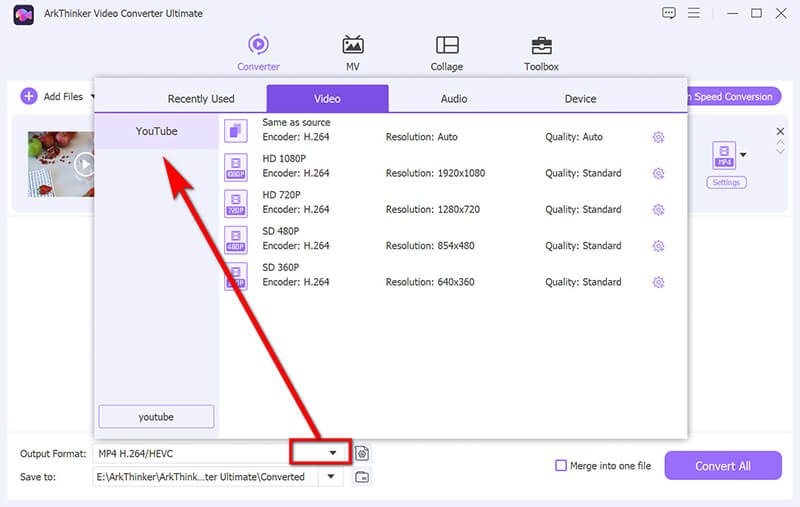This screenshot has height=507, width=800.
Task: Open settings gear for Same as source
Action: (658, 137)
